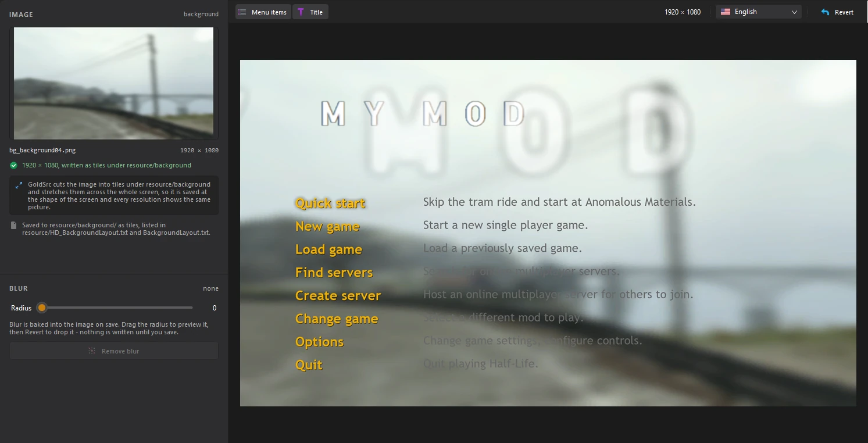Click the file icon beside Saved to resource/background
The image size is (868, 443).
[x=13, y=226]
